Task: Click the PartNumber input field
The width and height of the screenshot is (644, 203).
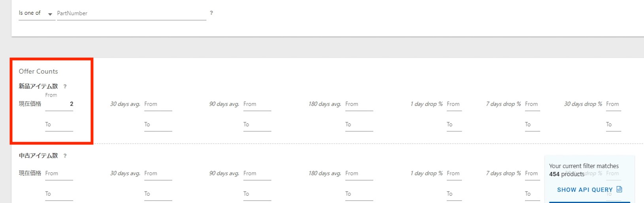Action: point(131,13)
